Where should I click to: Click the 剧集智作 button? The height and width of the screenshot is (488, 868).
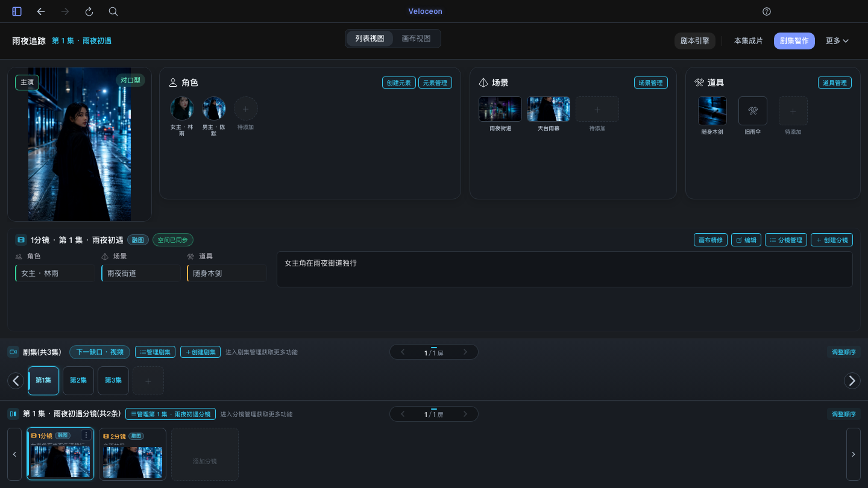pos(794,41)
